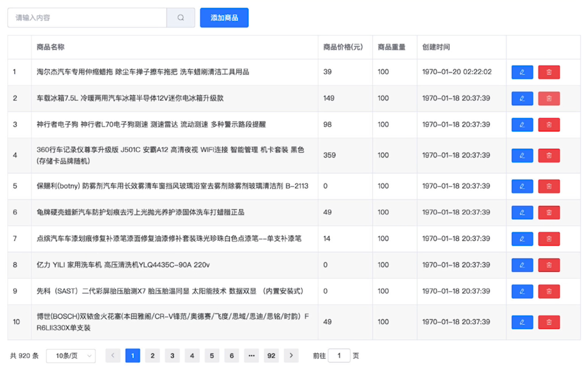Edit row 9 先科 (SAST) 胎压监测 product
588x366 pixels.
522,291
